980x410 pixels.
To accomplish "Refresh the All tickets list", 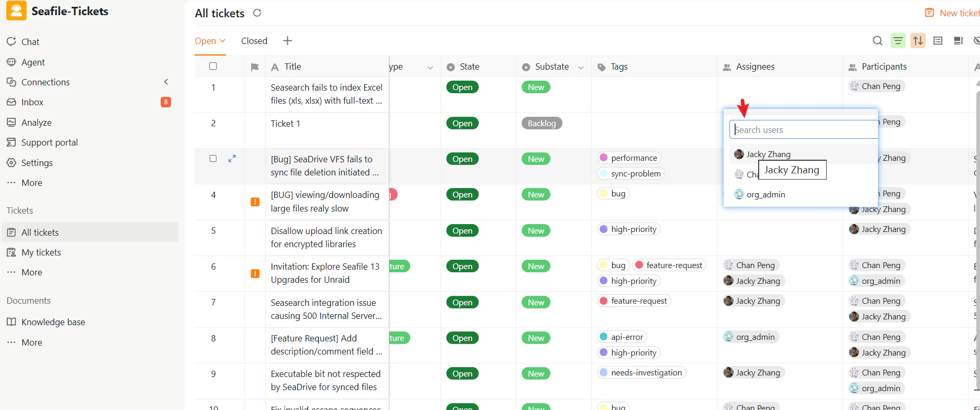I will click(x=257, y=13).
